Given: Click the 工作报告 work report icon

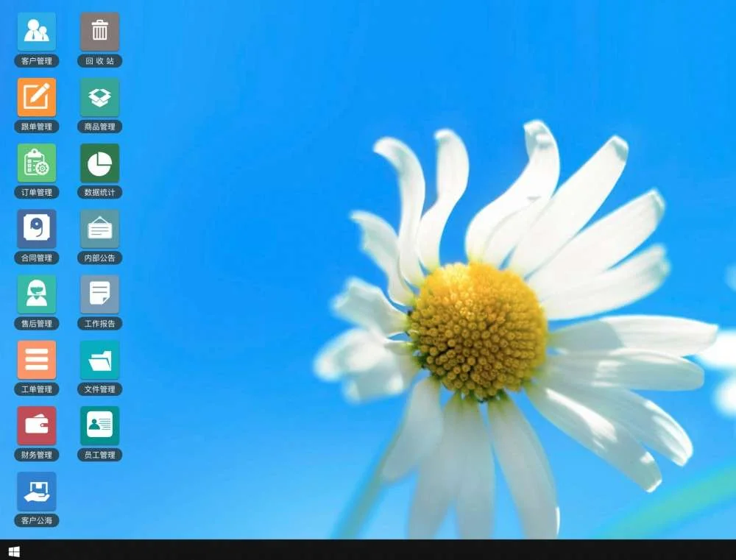Looking at the screenshot, I should pyautogui.click(x=99, y=294).
